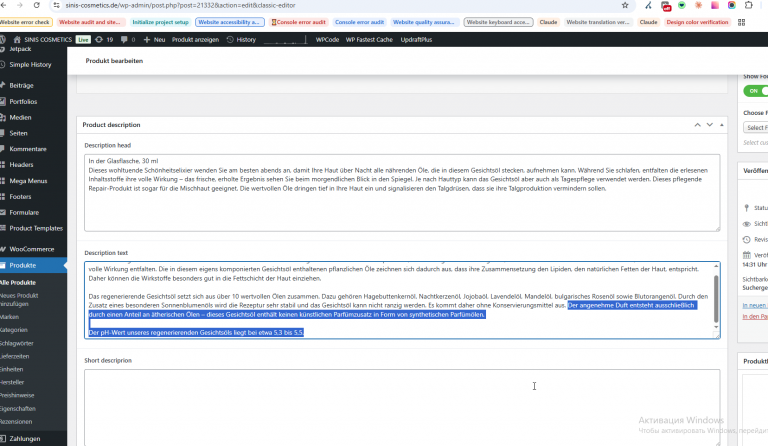Click the browser address bar URL

(x=180, y=5)
